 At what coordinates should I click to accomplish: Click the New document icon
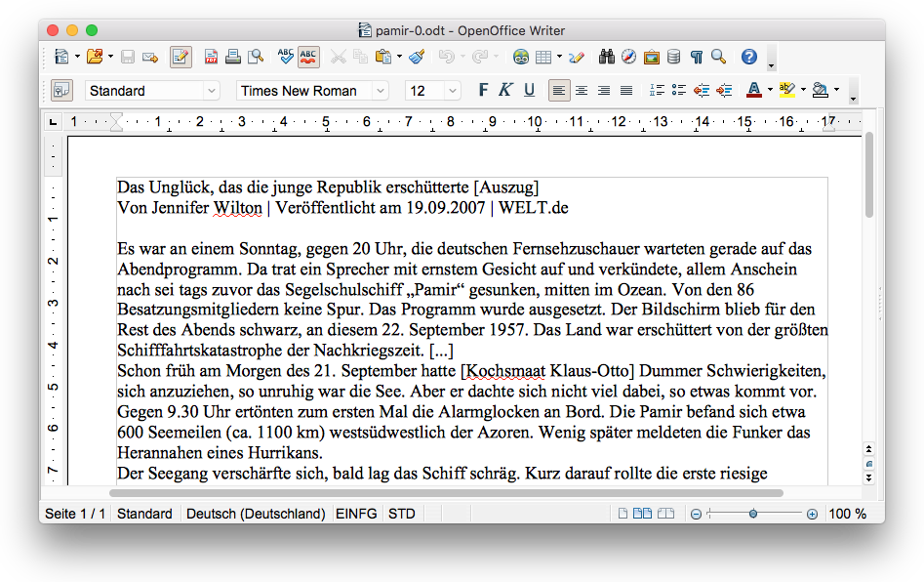point(61,57)
